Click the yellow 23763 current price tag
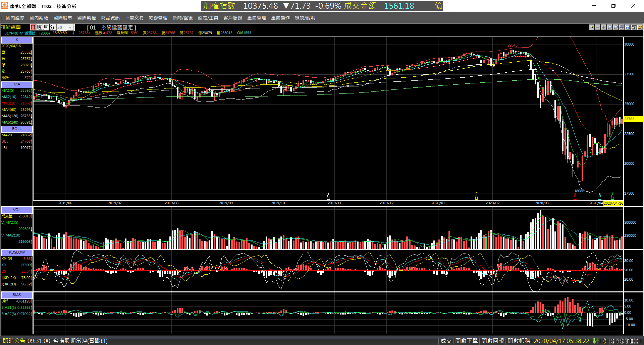Image resolution: width=644 pixels, height=345 pixels. pos(633,119)
